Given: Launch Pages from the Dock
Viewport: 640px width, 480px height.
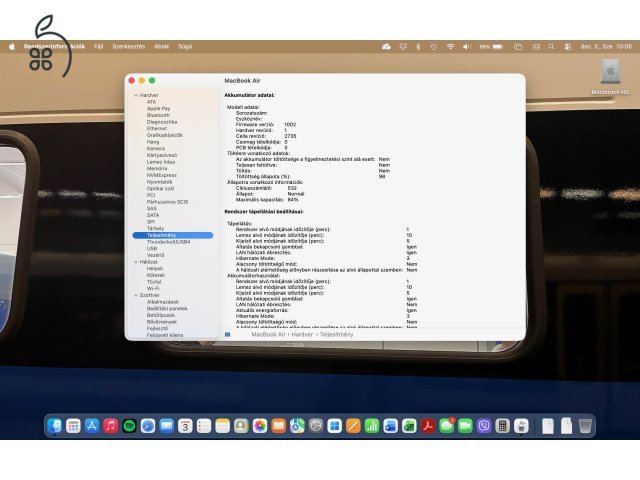Looking at the screenshot, I should 353,426.
